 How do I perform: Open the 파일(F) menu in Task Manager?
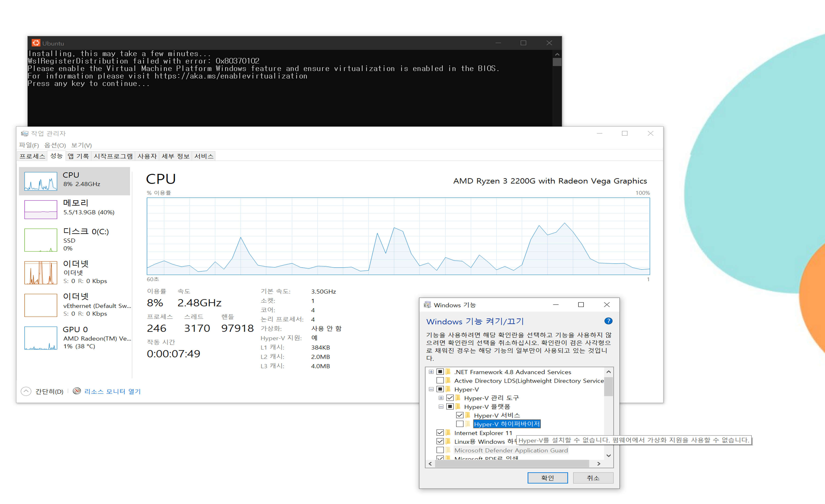pos(29,145)
